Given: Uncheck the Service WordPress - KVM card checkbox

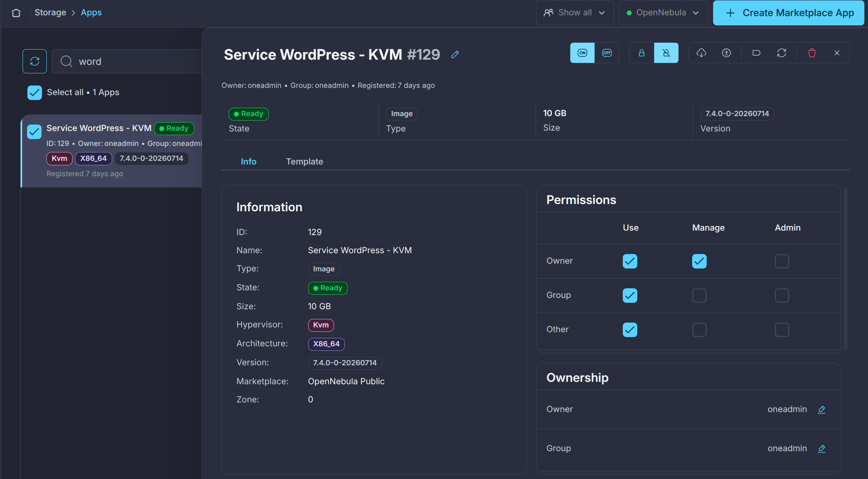Looking at the screenshot, I should [34, 131].
